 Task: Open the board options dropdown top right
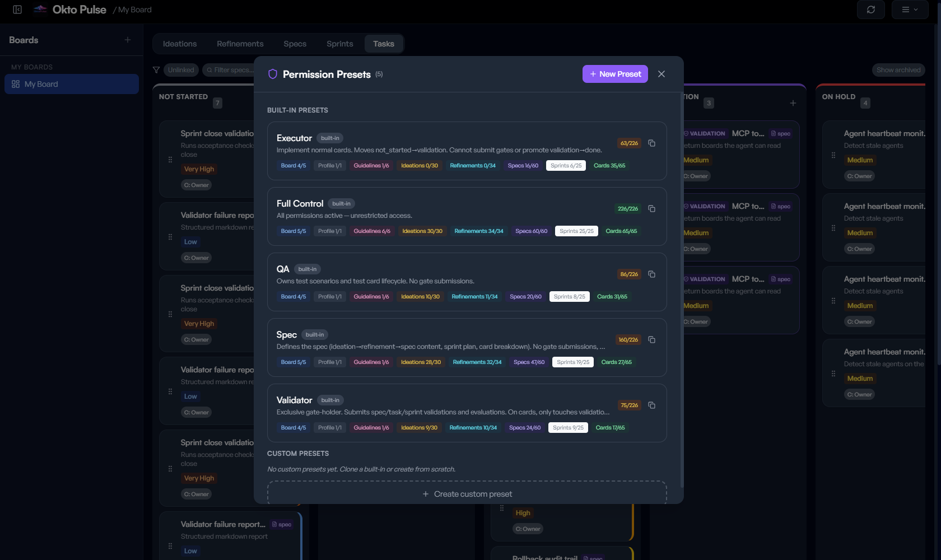click(x=909, y=10)
